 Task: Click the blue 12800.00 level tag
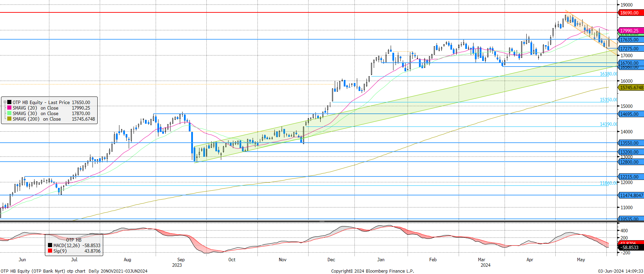(631, 162)
